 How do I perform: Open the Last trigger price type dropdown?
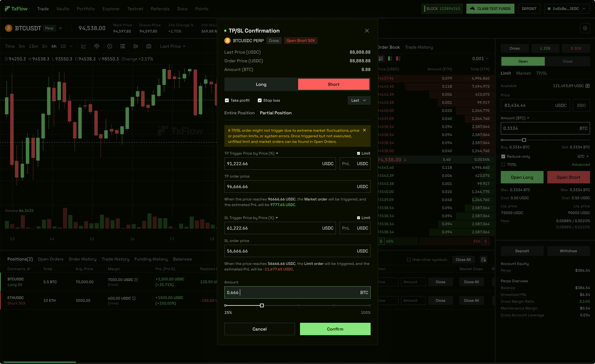coord(359,100)
